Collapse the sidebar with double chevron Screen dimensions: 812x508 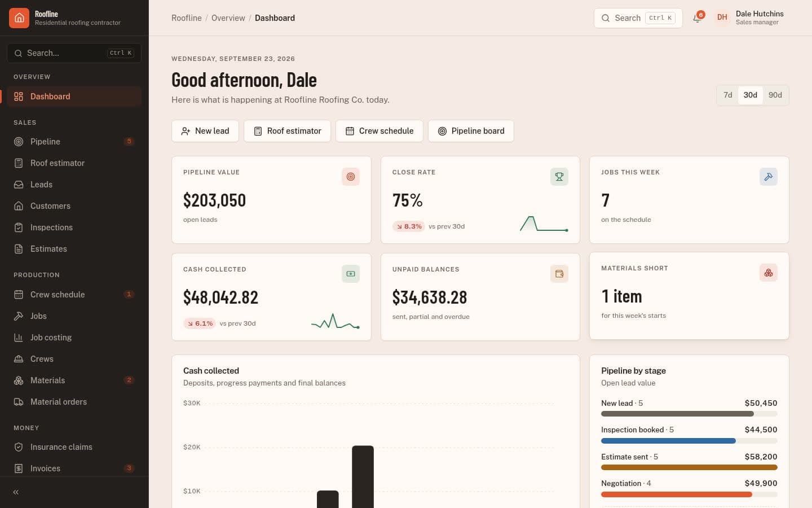click(x=16, y=492)
